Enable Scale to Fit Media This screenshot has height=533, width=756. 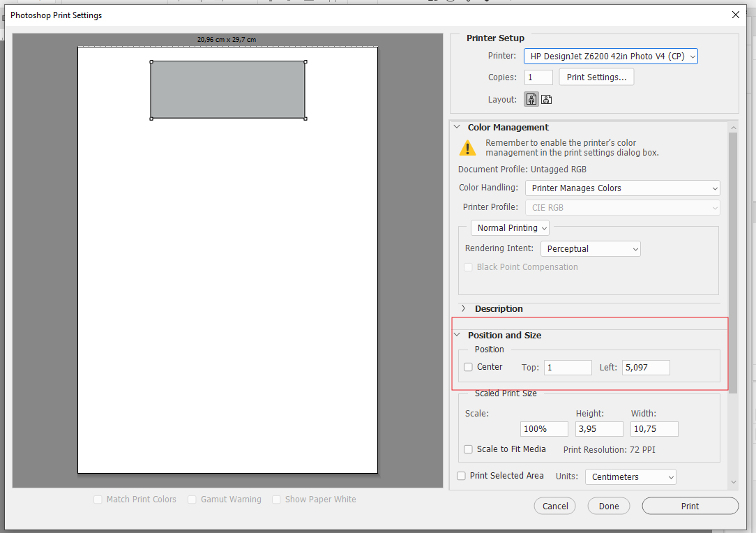pos(468,449)
